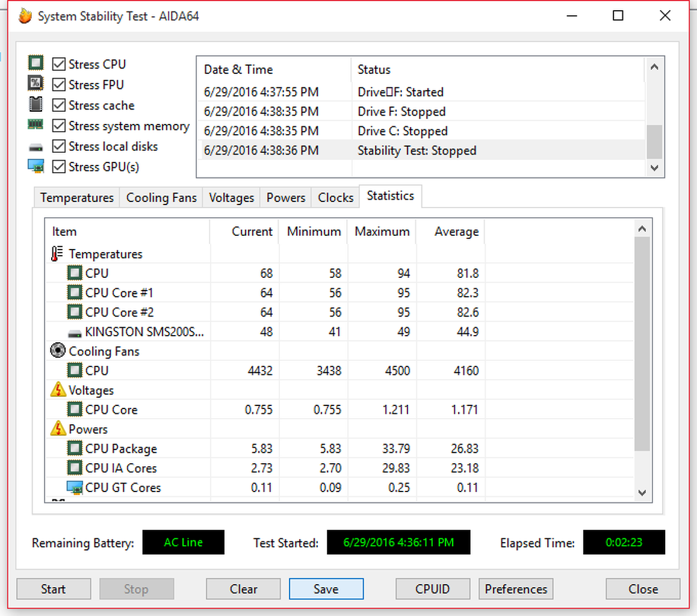This screenshot has width=697, height=616.
Task: Click the chip icon beside CPU Package
Action: coord(75,448)
